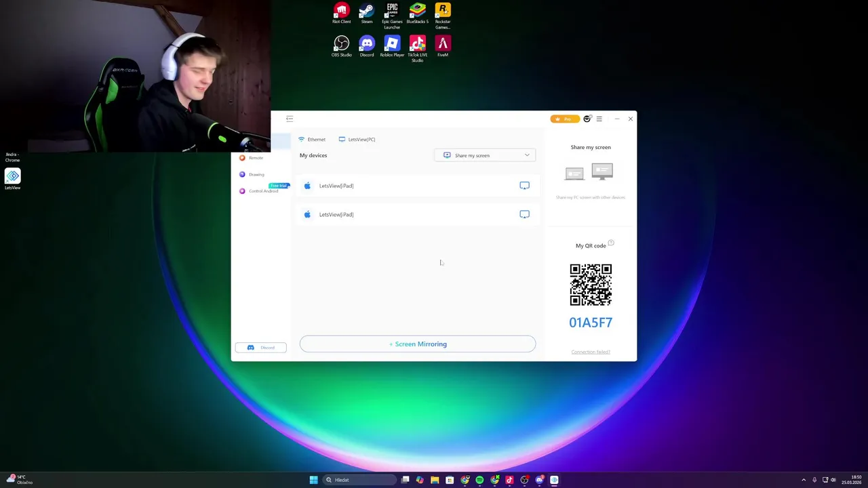The height and width of the screenshot is (488, 868).
Task: Click the Screen Mirroring button
Action: pos(418,344)
